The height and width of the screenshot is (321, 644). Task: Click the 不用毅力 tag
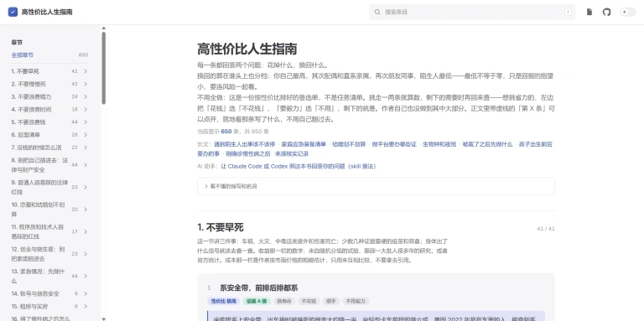click(356, 301)
